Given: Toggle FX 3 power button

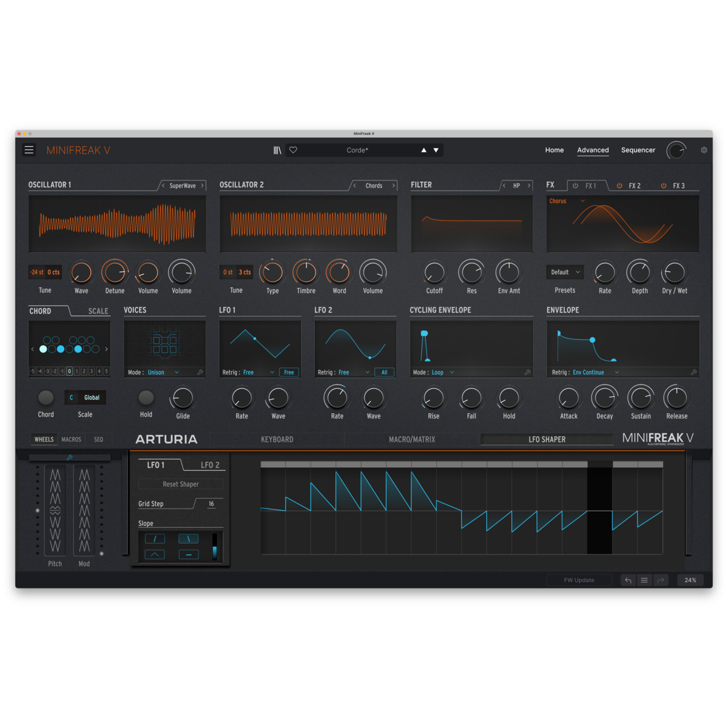Looking at the screenshot, I should (x=664, y=186).
